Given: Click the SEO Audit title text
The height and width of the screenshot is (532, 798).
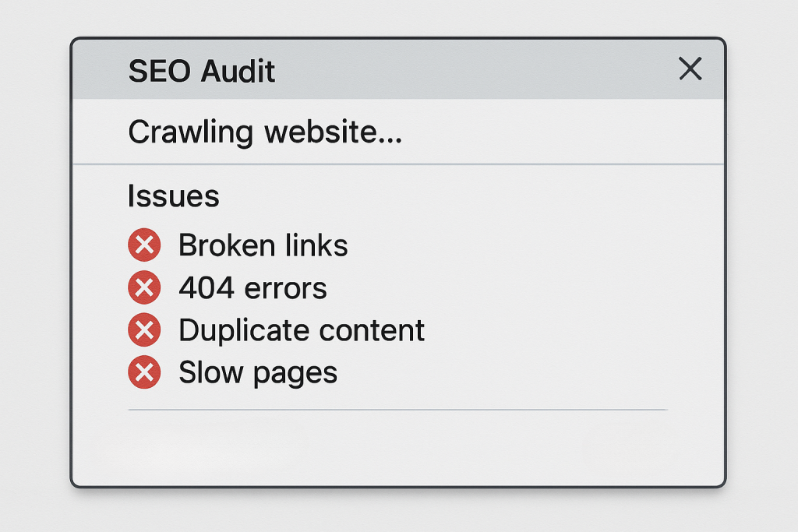Looking at the screenshot, I should (201, 72).
